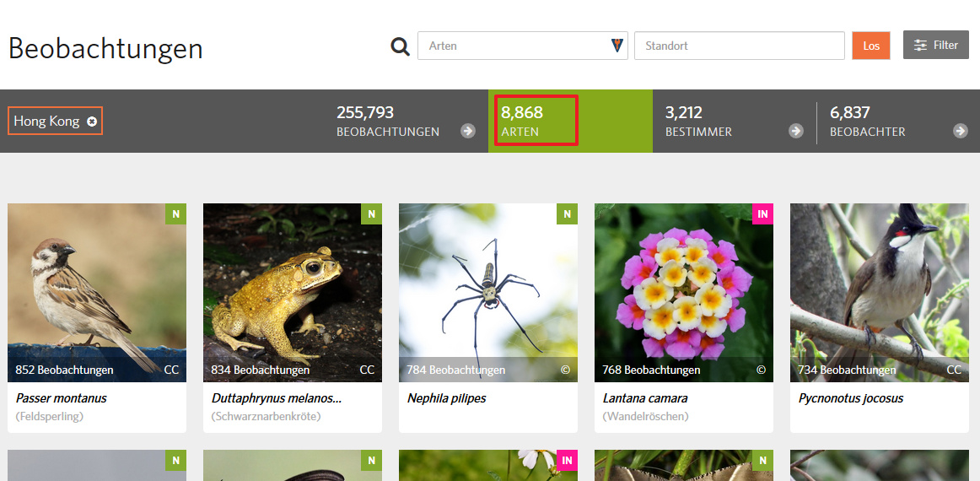The height and width of the screenshot is (481, 980).
Task: Click the Hong Kong place label
Action: (47, 122)
